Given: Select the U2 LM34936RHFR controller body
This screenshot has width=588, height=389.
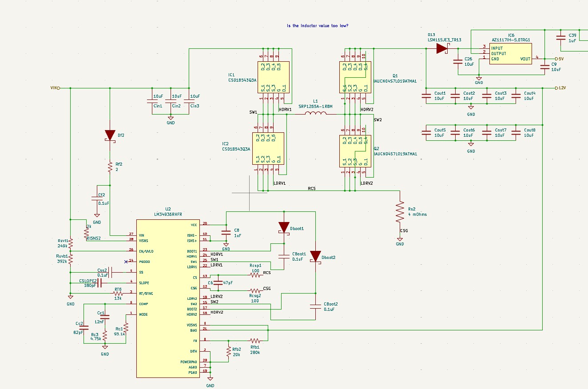Looking at the screenshot, I should pyautogui.click(x=168, y=298).
